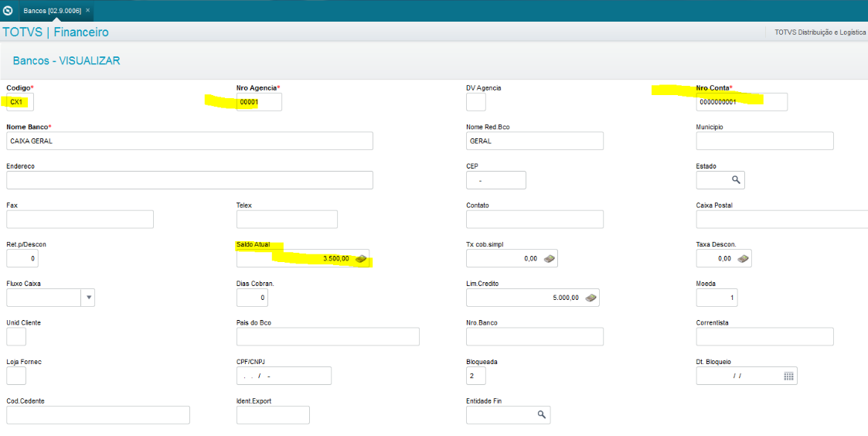Close the Bancos [02.9.0006] tab
The height and width of the screenshot is (436, 868).
(x=87, y=11)
